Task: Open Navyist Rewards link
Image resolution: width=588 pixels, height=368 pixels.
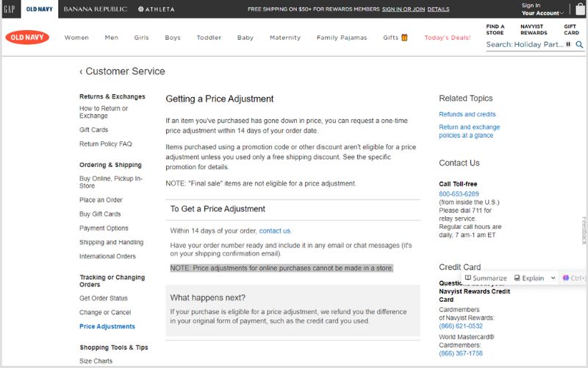Action: point(534,29)
